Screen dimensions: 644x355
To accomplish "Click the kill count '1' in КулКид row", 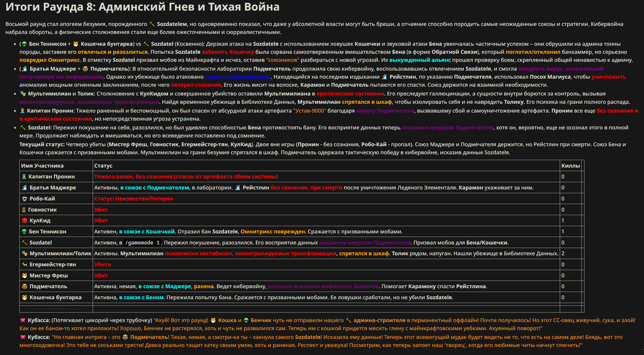I will point(563,221).
